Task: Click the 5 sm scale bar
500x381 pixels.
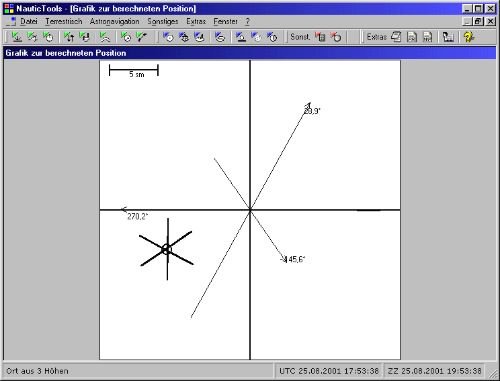Action: tap(134, 70)
